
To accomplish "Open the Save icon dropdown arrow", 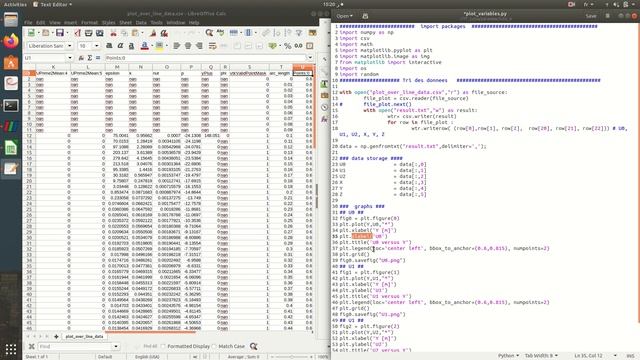I will click(67, 33).
